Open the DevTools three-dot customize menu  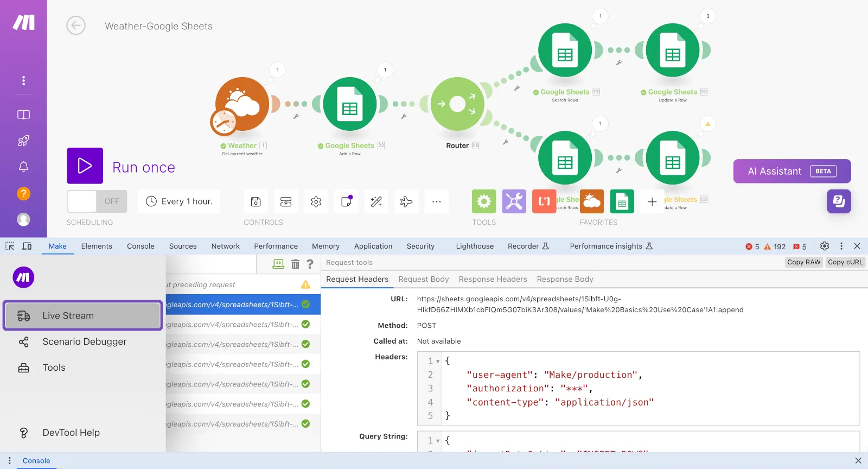pyautogui.click(x=841, y=246)
